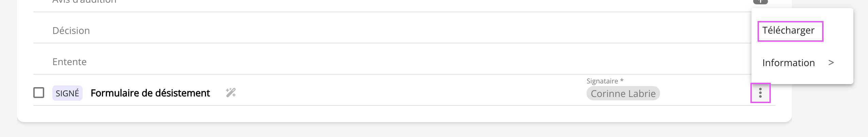Open the Formulaire de désistement document

[150, 93]
